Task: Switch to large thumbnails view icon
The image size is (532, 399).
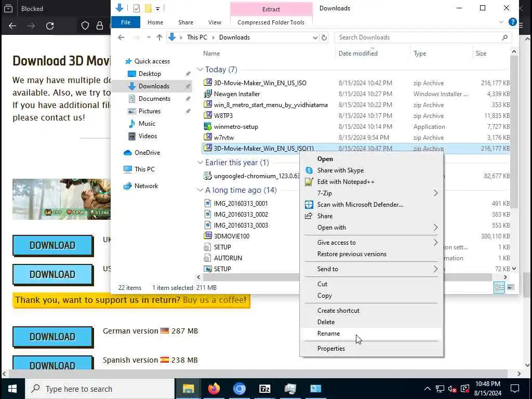Action: tap(510, 287)
